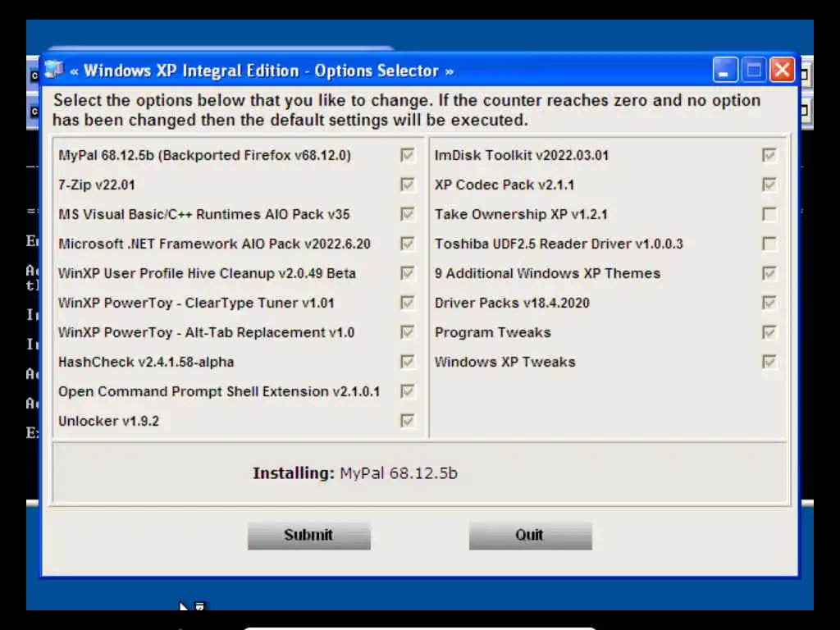Toggle Driver Packs v18.4.2020 checkbox
This screenshot has height=630, width=840.
pyautogui.click(x=769, y=303)
